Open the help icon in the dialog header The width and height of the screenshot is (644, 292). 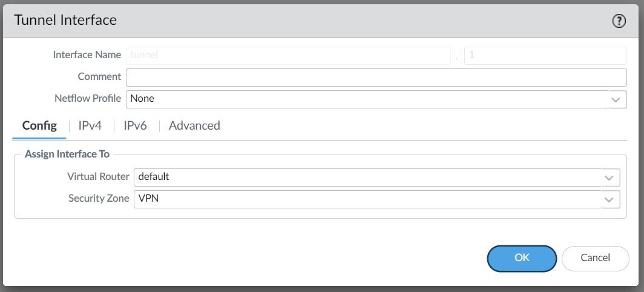tap(619, 21)
